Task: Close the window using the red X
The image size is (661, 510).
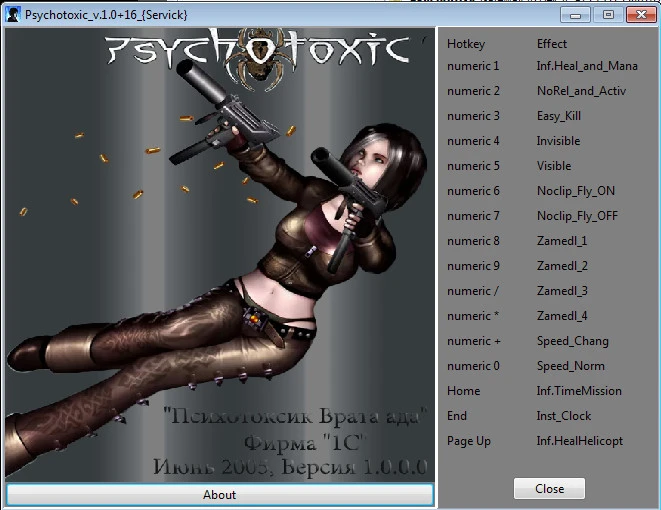Action: [x=641, y=15]
